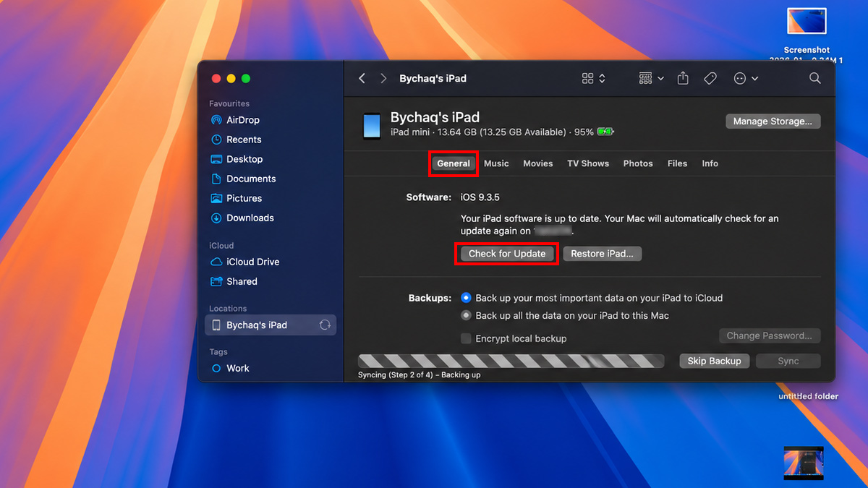The height and width of the screenshot is (488, 868).
Task: Switch to the Photos tab
Action: tap(638, 163)
